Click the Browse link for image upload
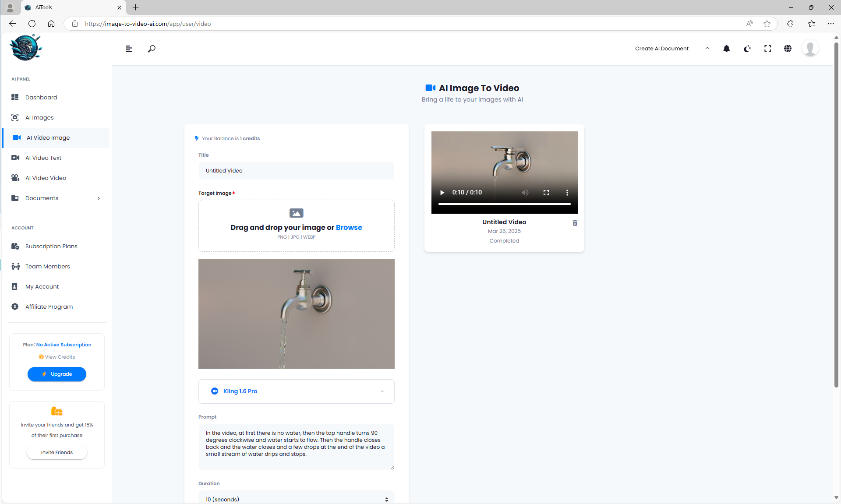 pyautogui.click(x=349, y=227)
